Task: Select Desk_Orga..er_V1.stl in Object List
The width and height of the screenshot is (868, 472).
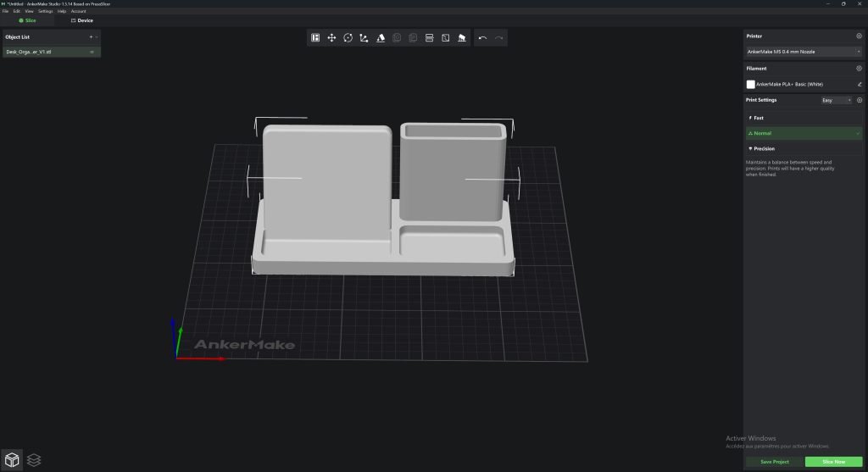Action: click(x=52, y=52)
